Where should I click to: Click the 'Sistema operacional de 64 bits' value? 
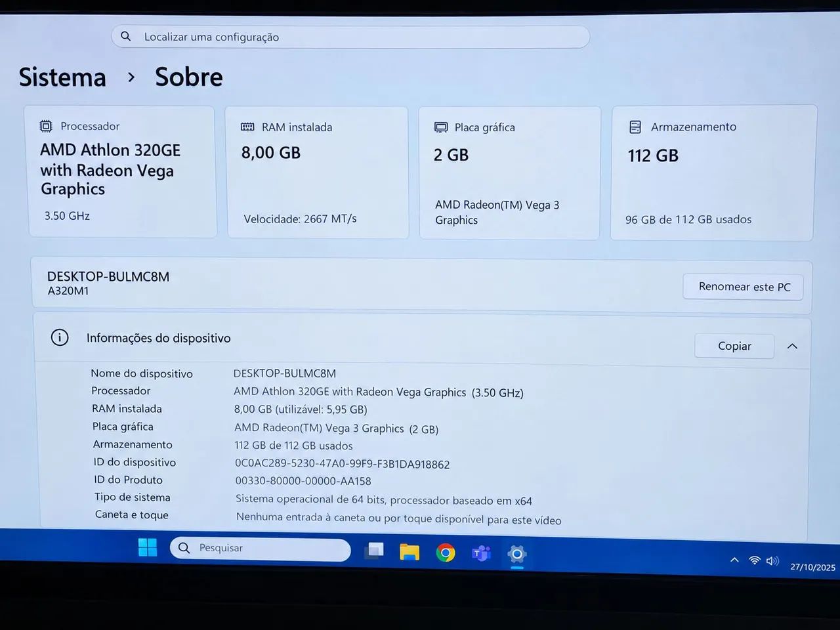click(x=384, y=500)
